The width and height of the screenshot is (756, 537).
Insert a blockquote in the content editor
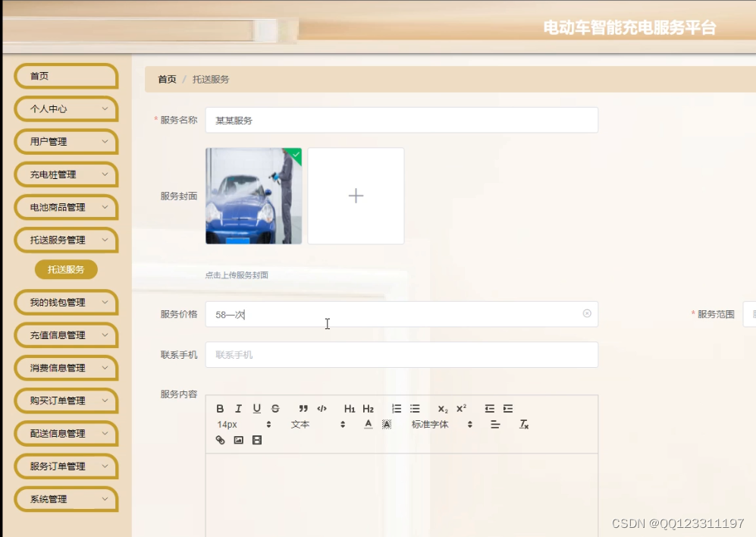[303, 409]
